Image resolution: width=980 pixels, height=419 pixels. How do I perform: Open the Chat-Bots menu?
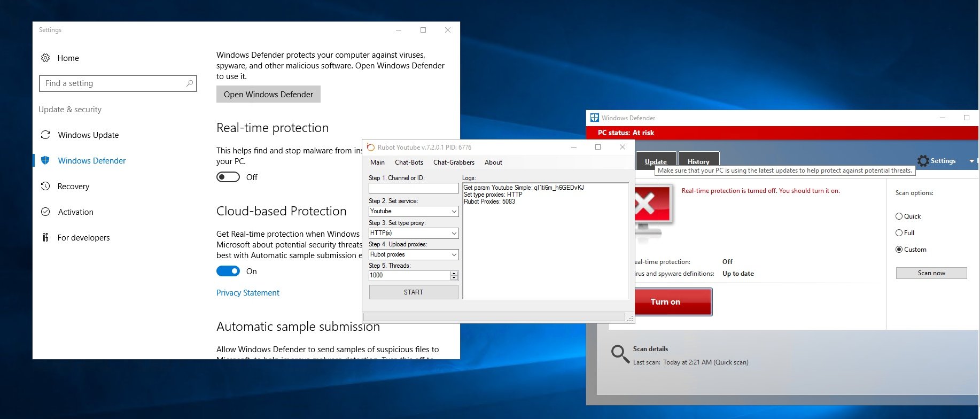click(x=409, y=162)
